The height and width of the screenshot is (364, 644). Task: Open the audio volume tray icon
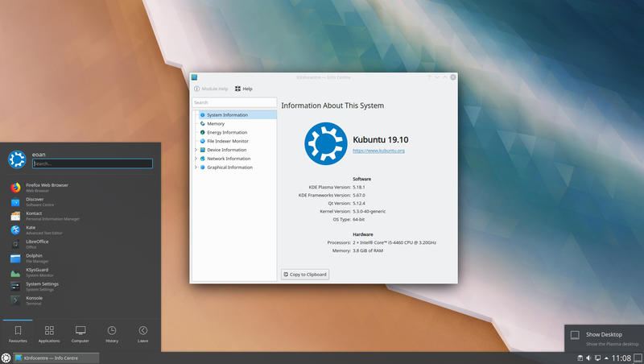(x=588, y=358)
